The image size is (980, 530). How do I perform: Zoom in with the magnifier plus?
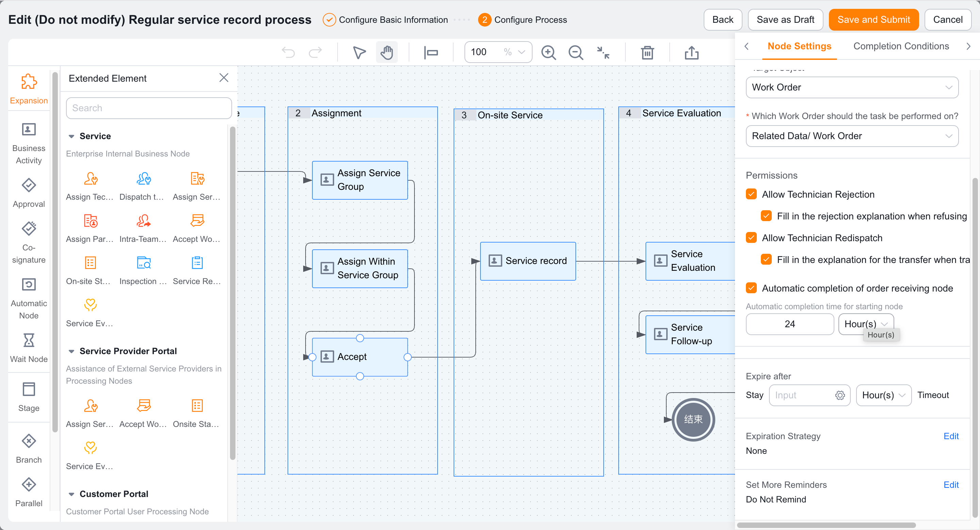(549, 52)
